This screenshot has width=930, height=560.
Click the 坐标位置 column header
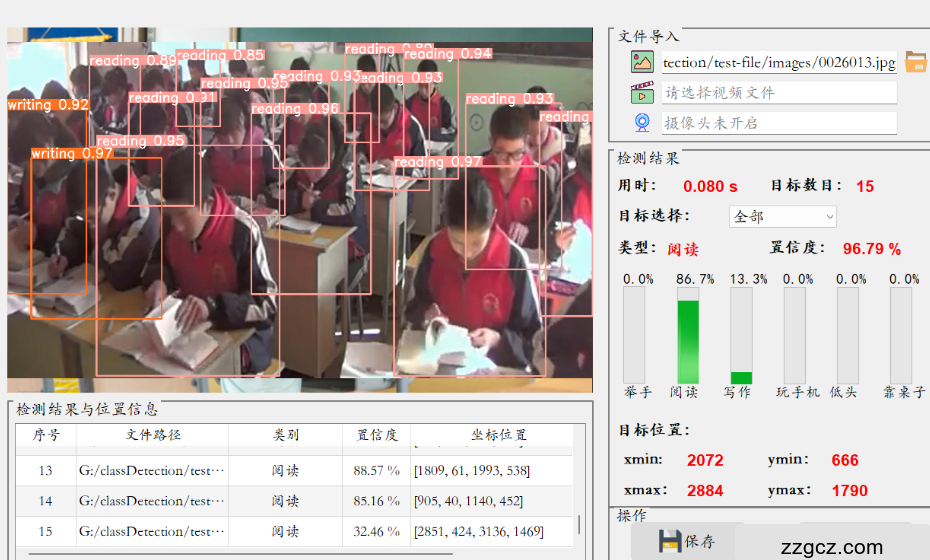pos(498,435)
